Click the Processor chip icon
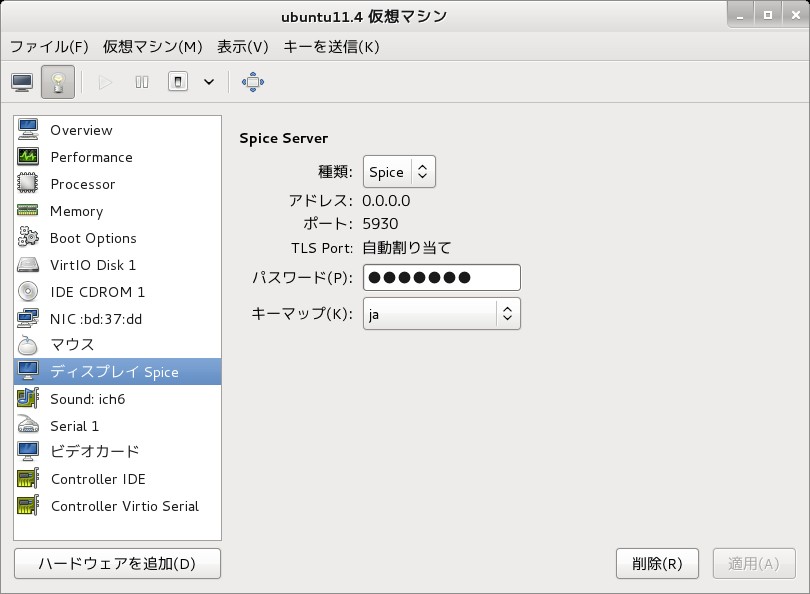Screen dimensions: 810x594 28,183
